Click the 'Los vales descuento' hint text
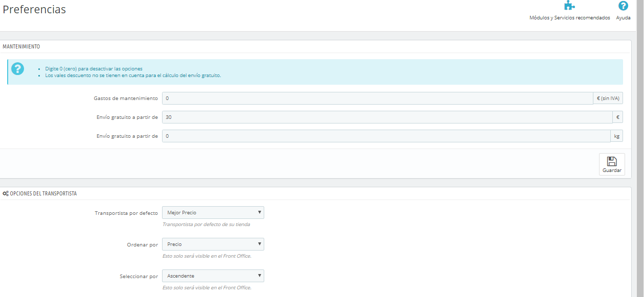Image resolution: width=644 pixels, height=297 pixels. (x=133, y=75)
